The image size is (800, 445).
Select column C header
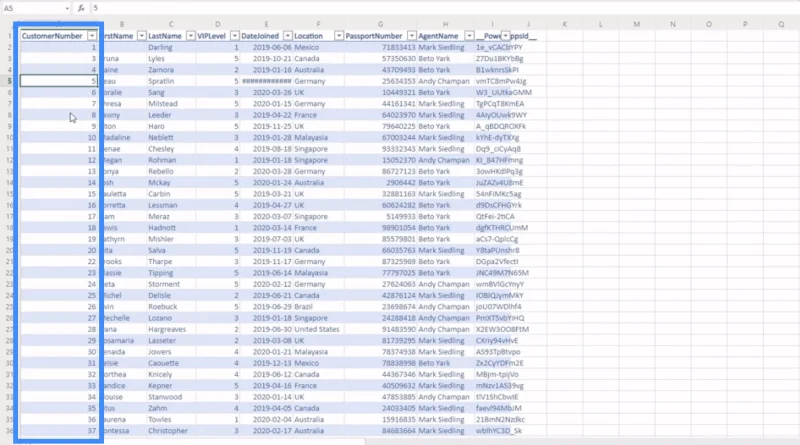coord(171,24)
